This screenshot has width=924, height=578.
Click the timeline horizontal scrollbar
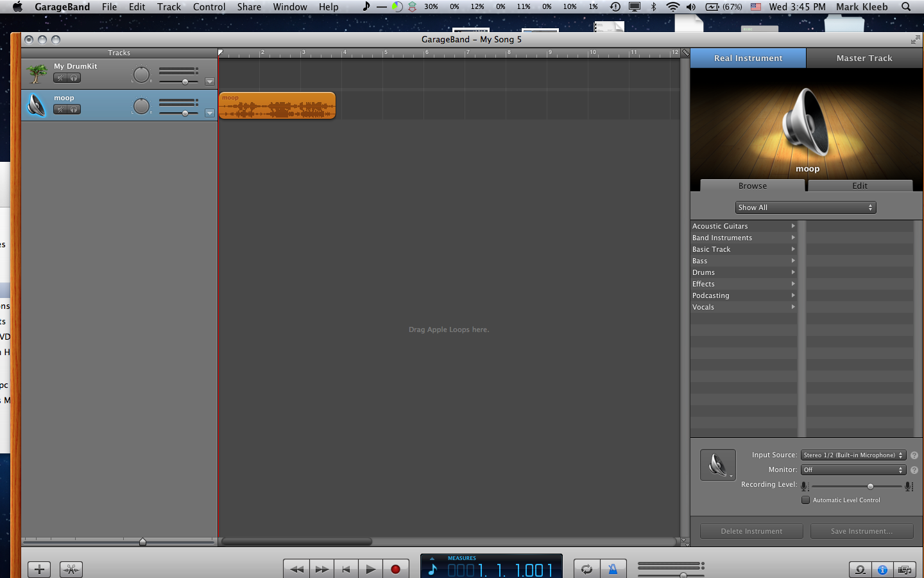pyautogui.click(x=296, y=541)
